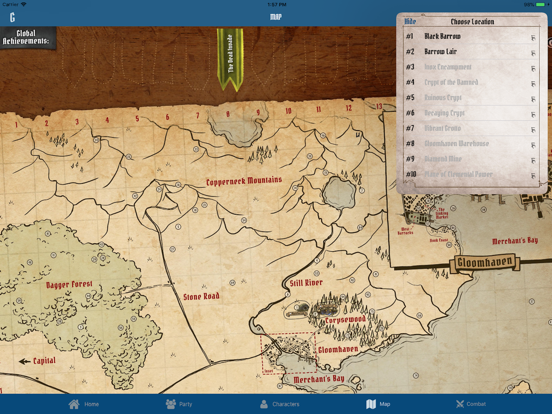Viewport: 552px width, 414px height.
Task: Tap the flag icon on Crypt of the Damned row
Action: pyautogui.click(x=533, y=83)
